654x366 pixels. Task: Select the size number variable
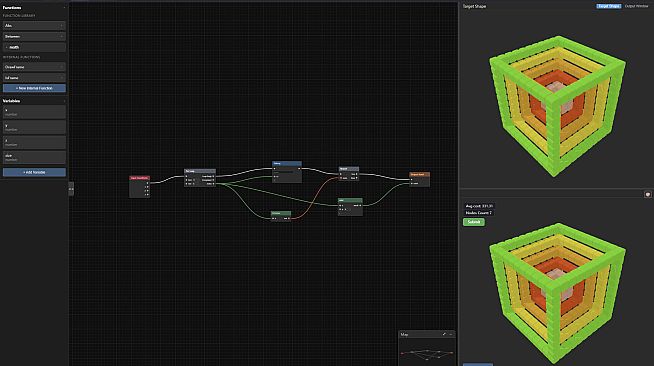[34, 157]
